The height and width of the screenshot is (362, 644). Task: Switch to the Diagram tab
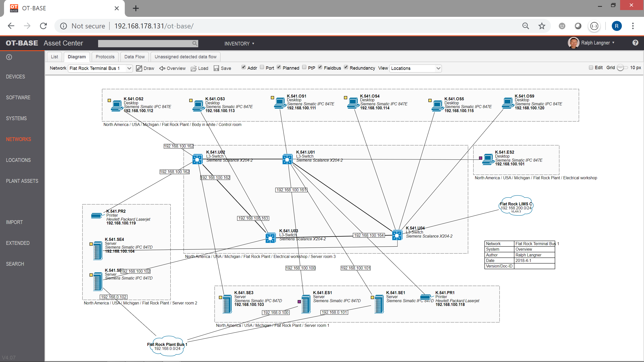pyautogui.click(x=77, y=57)
